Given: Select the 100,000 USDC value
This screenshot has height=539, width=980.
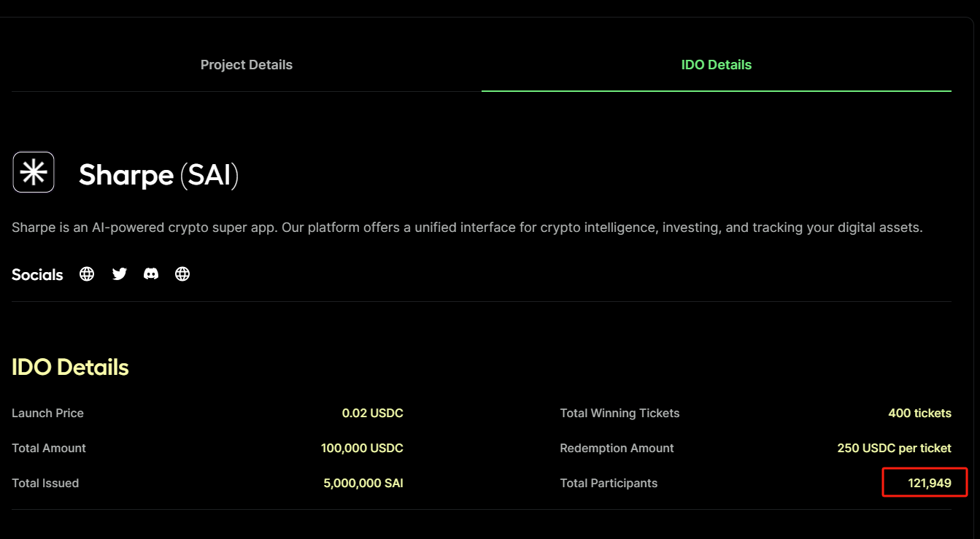Looking at the screenshot, I should [x=362, y=448].
